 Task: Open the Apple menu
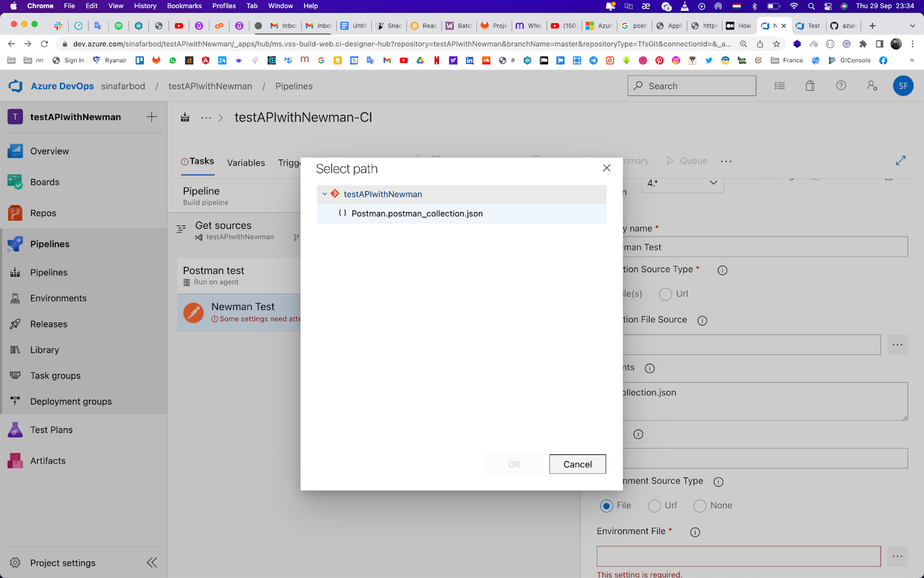(x=13, y=6)
